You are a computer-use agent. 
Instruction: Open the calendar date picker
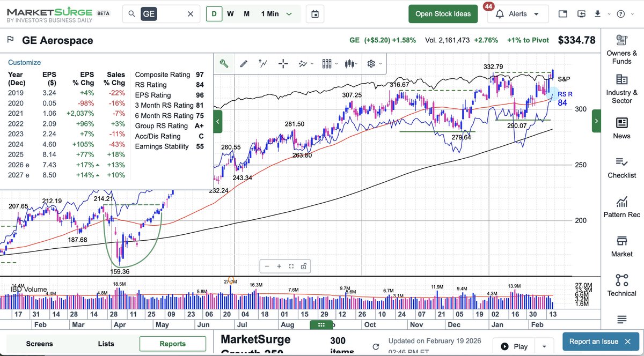[x=315, y=14]
